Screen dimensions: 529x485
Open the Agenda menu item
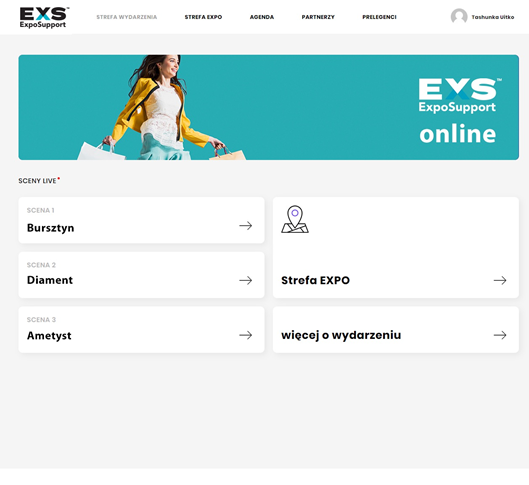tap(262, 17)
